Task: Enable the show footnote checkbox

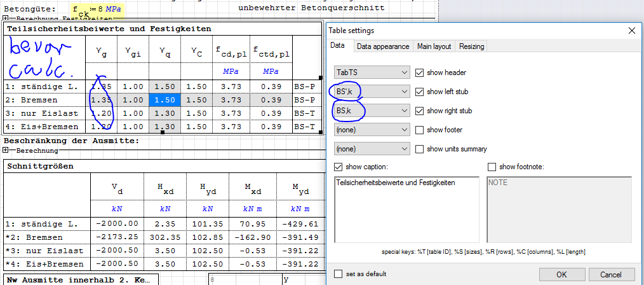Action: (492, 167)
